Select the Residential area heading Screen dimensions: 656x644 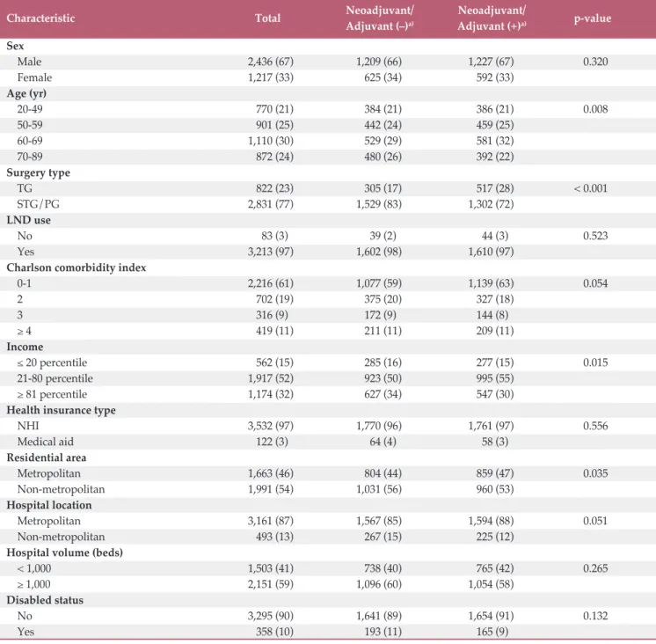pyautogui.click(x=47, y=457)
